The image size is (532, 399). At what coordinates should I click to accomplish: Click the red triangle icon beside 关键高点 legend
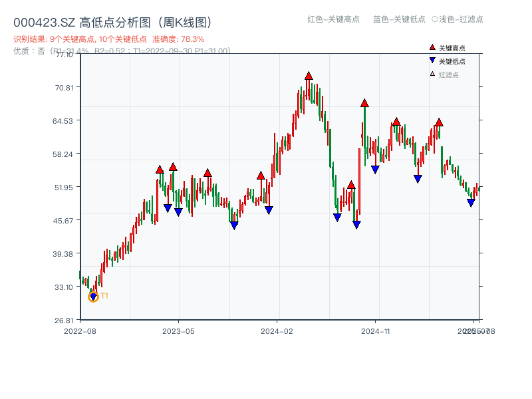tap(432, 47)
